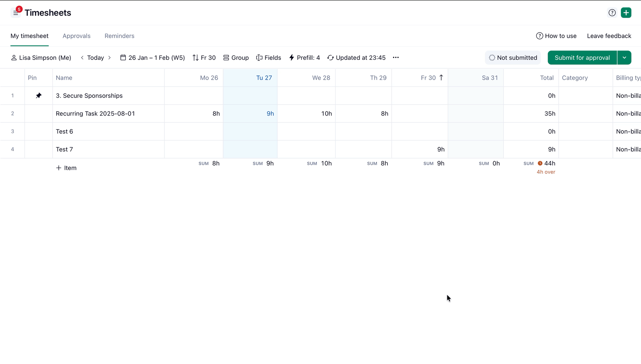
Task: Expand Submit for approval dropdown arrow
Action: (624, 58)
